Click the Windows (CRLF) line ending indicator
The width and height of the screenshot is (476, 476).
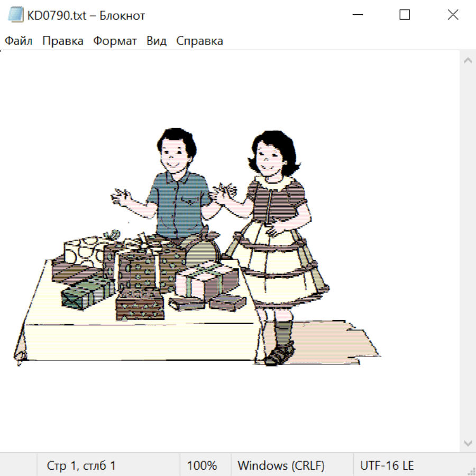point(281,466)
